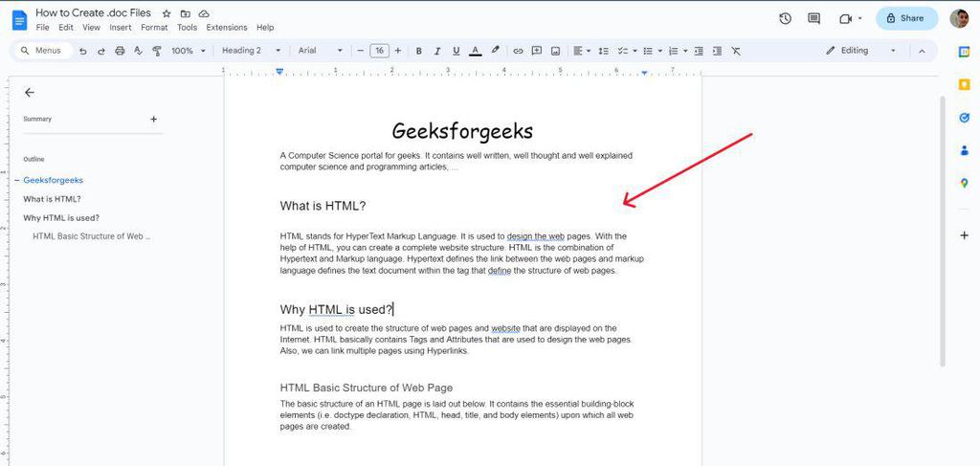Get add-ons with the plus icon
The height and width of the screenshot is (466, 980).
click(965, 234)
